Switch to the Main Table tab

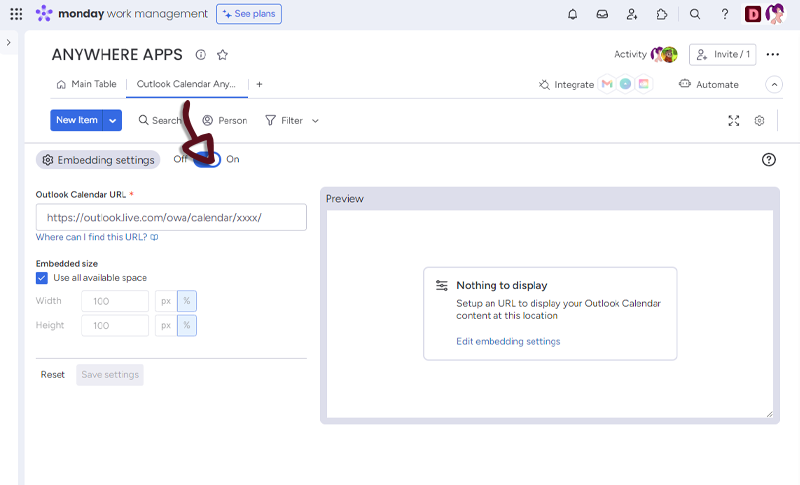(x=87, y=84)
